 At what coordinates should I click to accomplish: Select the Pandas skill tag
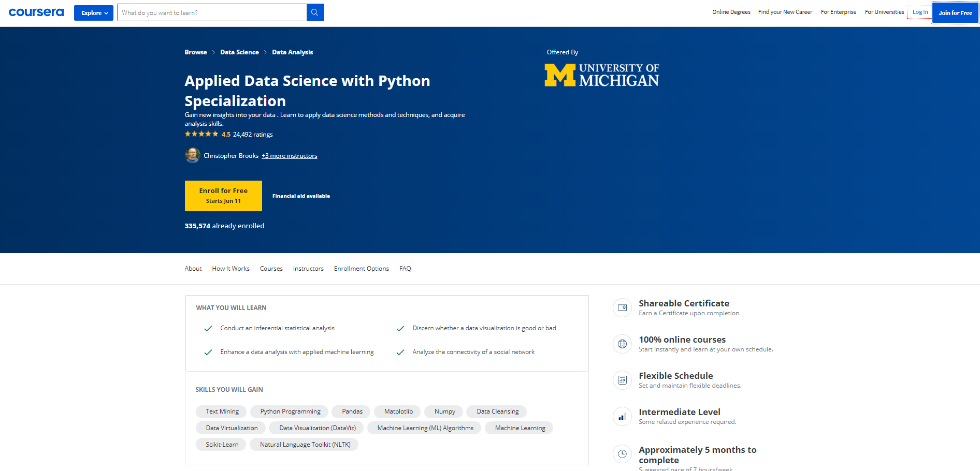pos(351,411)
